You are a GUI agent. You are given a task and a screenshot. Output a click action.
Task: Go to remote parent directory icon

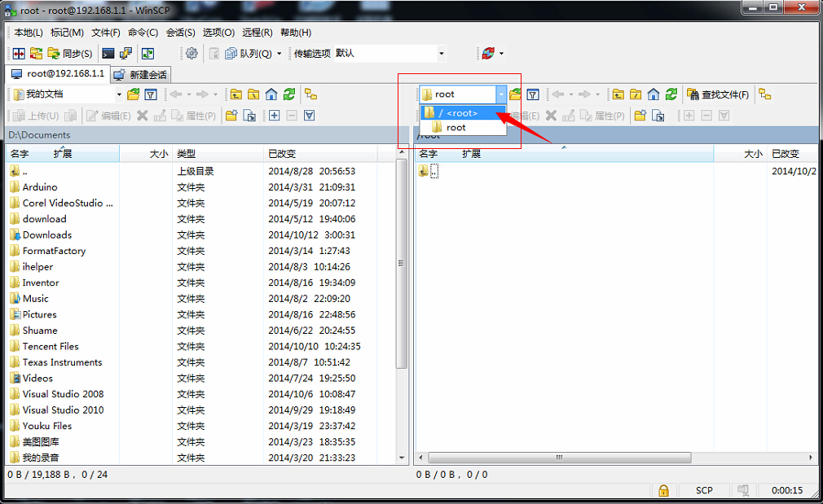tap(618, 94)
